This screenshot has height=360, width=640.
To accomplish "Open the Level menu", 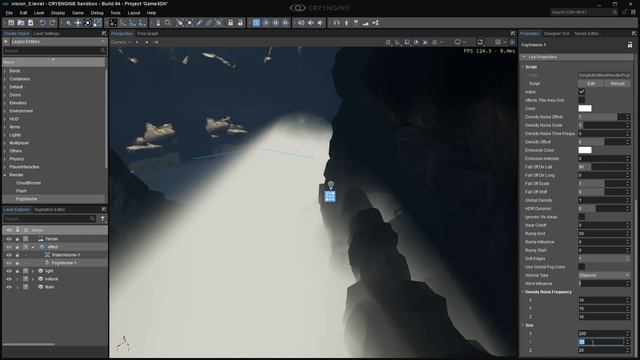I will pyautogui.click(x=39, y=13).
